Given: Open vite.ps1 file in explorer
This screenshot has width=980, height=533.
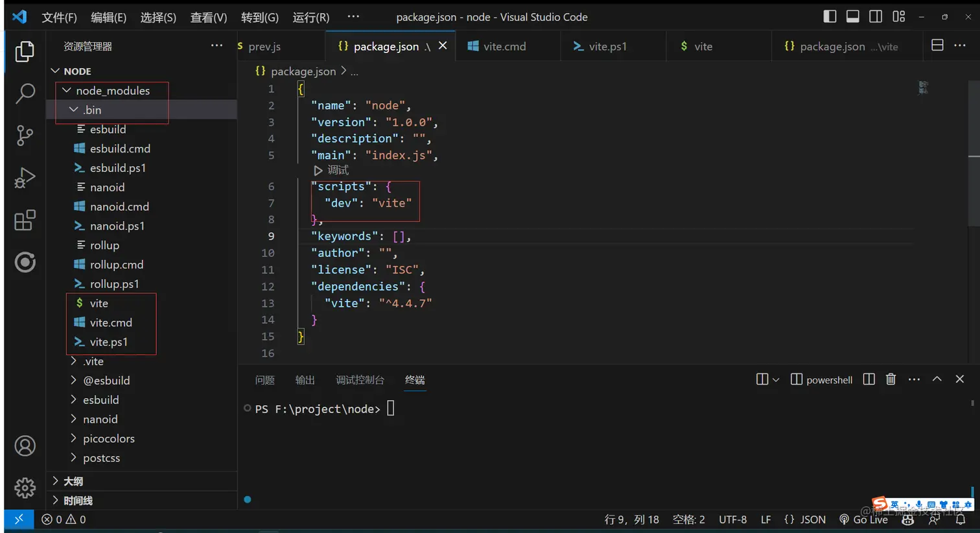Looking at the screenshot, I should point(109,342).
